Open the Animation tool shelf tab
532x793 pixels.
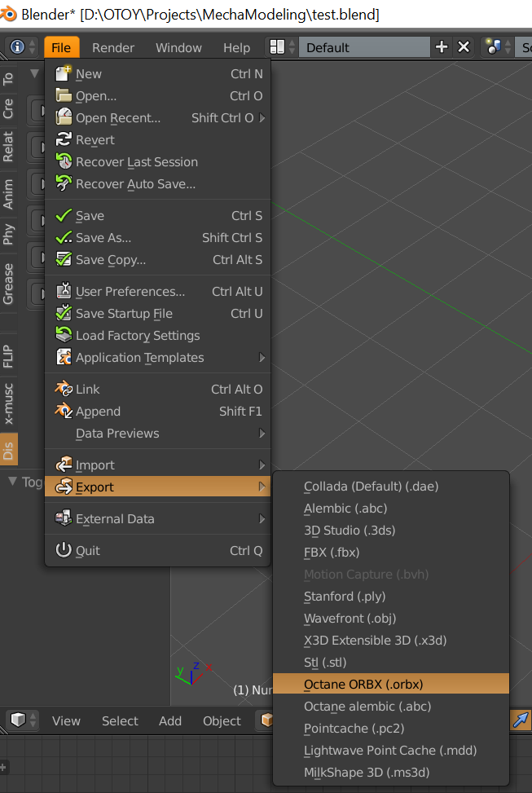click(8, 194)
